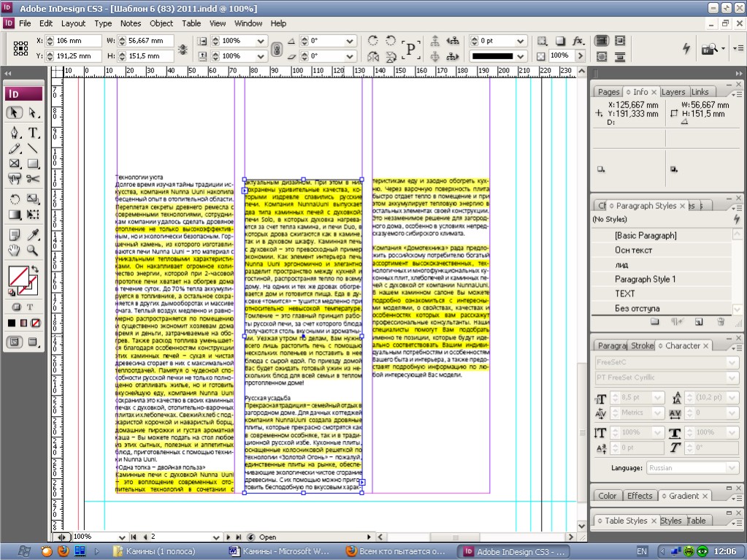Click the Go to Bridge icon

709,49
